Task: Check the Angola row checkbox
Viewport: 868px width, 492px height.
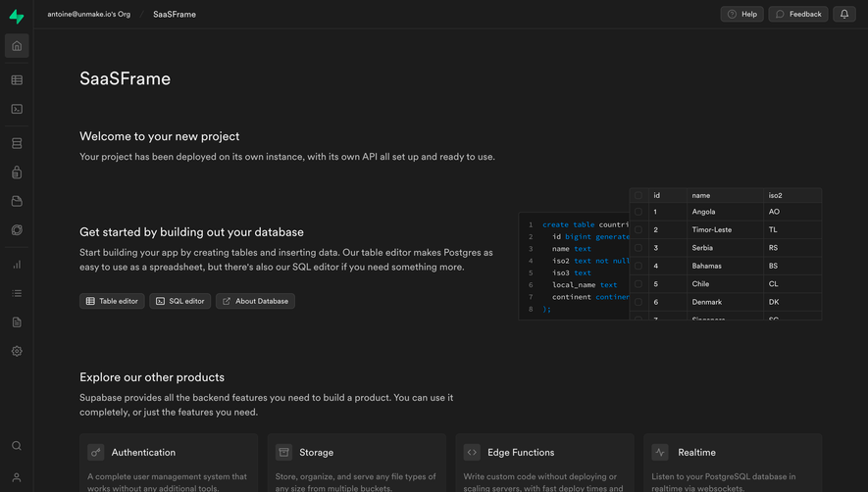Action: [638, 212]
